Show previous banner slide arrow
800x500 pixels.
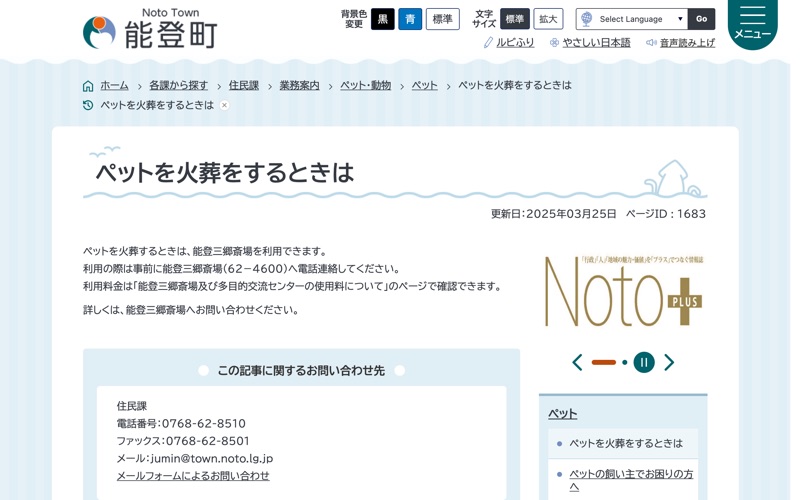tap(578, 362)
